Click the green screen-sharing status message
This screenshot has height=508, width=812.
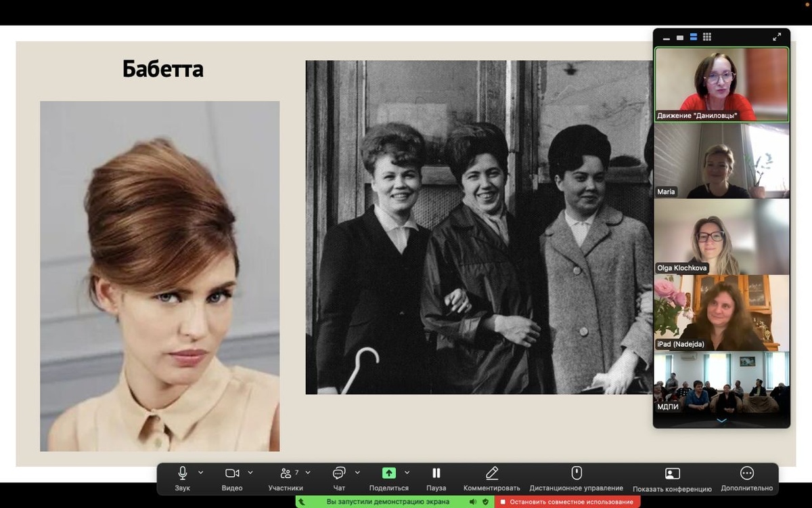(x=388, y=502)
